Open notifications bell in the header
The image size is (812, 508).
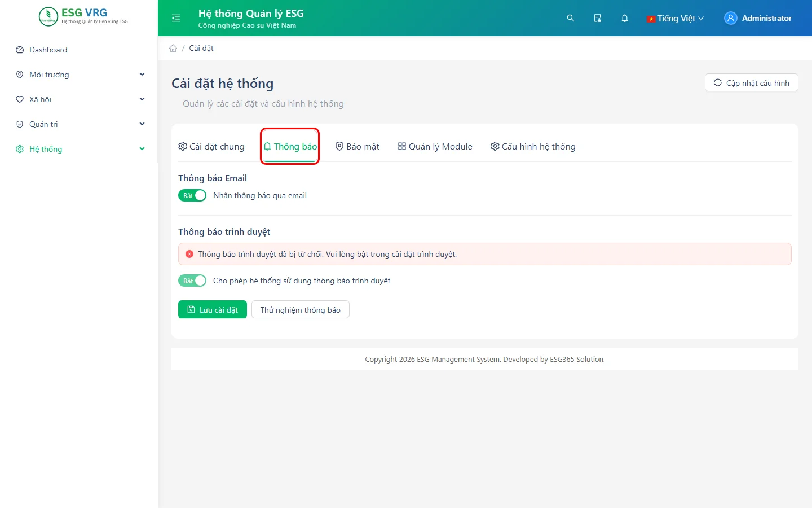(625, 18)
